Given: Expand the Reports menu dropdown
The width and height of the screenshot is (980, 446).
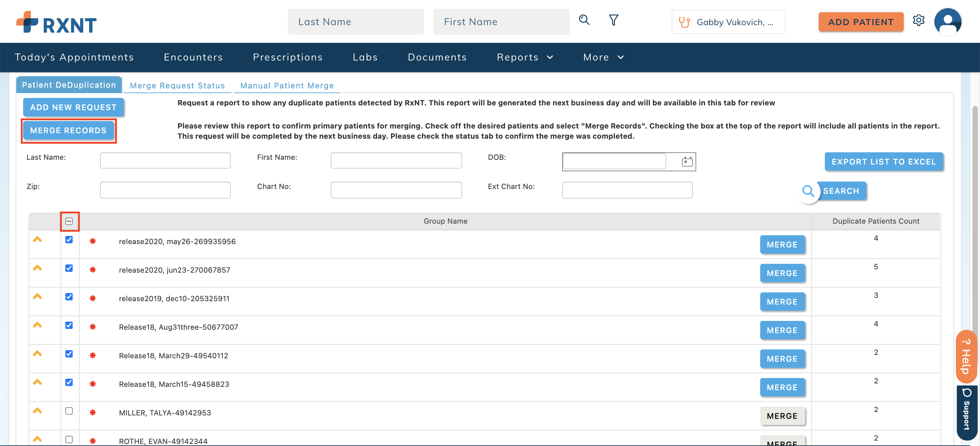Looking at the screenshot, I should tap(525, 57).
